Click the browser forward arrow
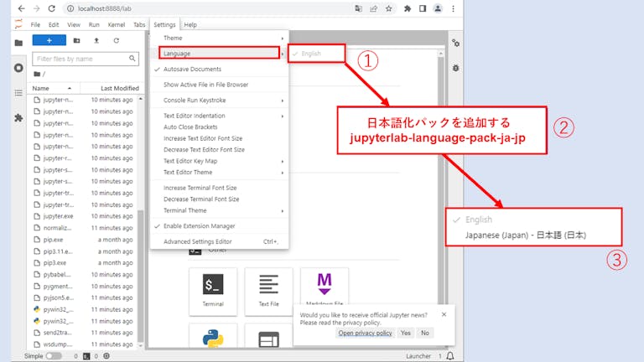This screenshot has width=644, height=362. pos(37,8)
